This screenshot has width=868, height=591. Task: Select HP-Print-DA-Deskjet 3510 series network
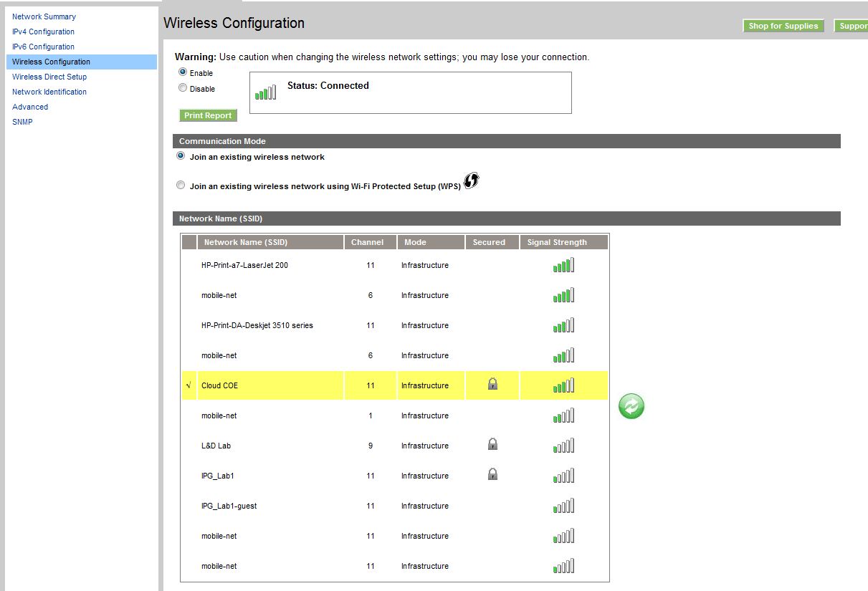pyautogui.click(x=257, y=325)
